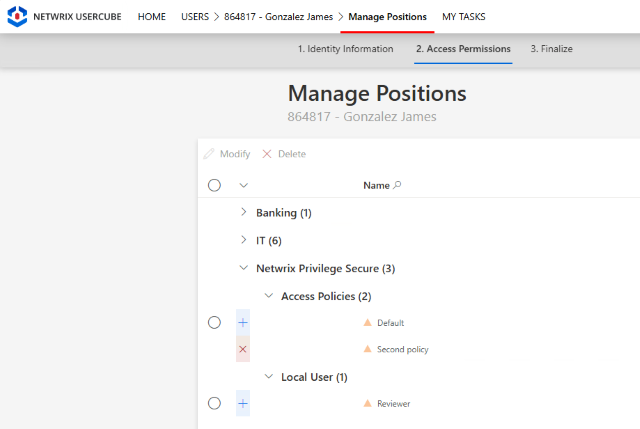This screenshot has width=640, height=429.
Task: Click the Reviewer entry name
Action: coord(393,404)
